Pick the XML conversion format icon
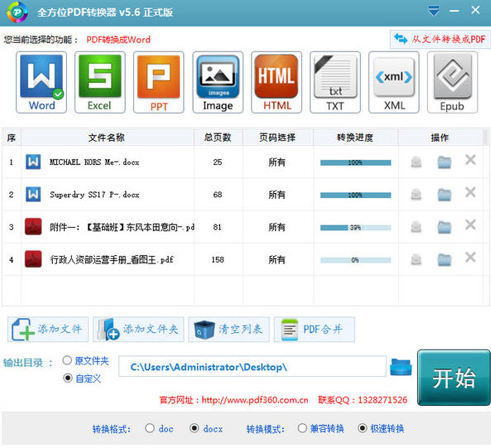 pos(394,82)
